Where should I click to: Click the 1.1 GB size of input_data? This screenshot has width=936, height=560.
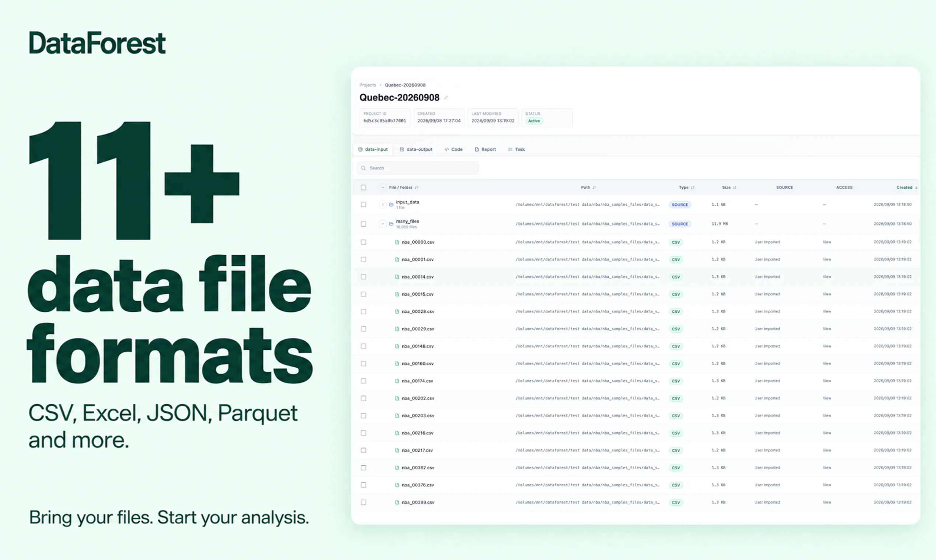[719, 204]
